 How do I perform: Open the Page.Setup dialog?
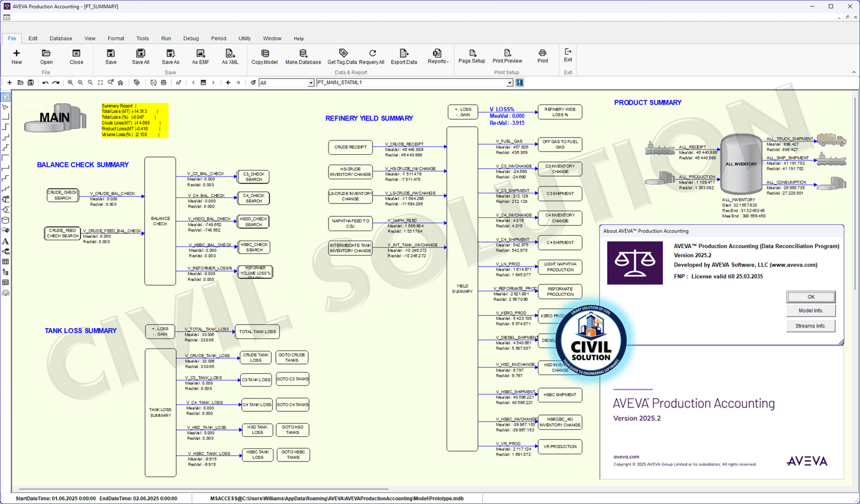pos(472,56)
